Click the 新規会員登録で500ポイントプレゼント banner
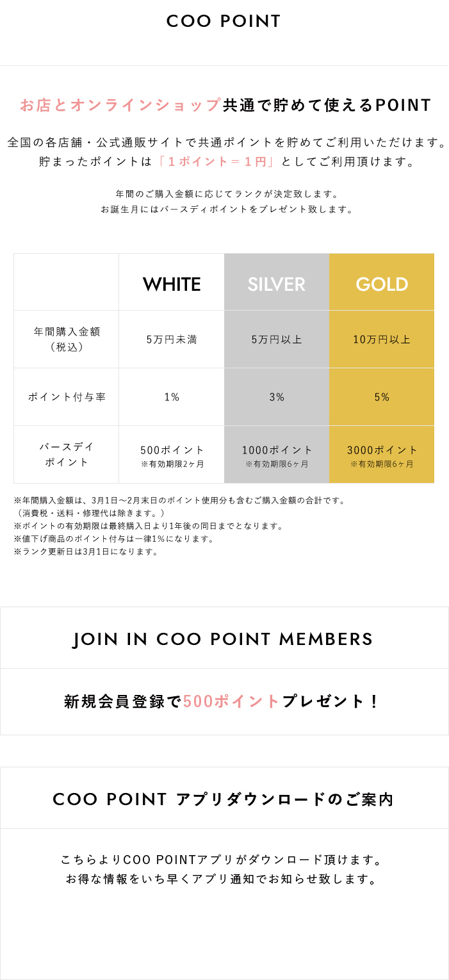 [224, 701]
